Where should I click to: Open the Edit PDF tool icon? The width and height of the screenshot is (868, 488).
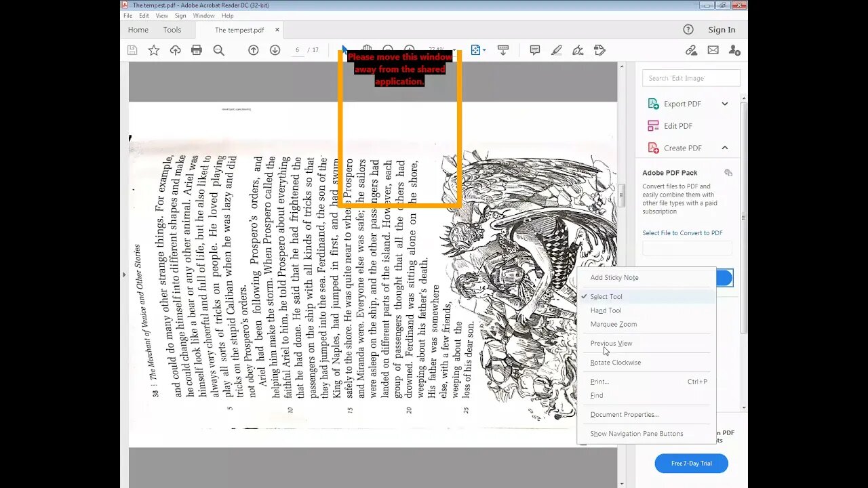click(654, 126)
